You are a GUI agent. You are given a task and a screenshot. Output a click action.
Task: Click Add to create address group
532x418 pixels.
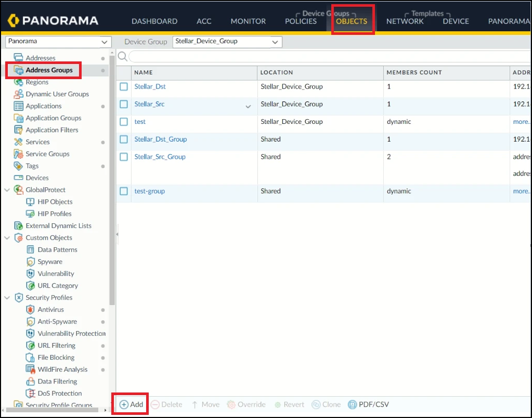[131, 404]
